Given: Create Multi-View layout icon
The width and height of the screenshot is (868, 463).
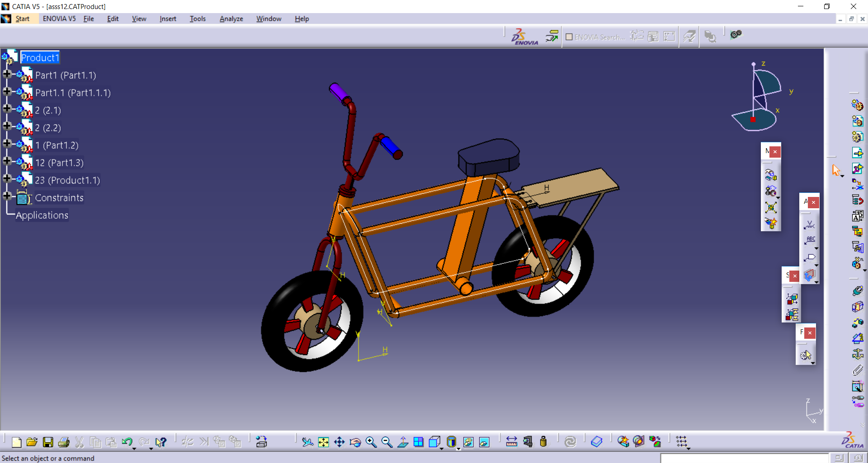Looking at the screenshot, I should [418, 442].
